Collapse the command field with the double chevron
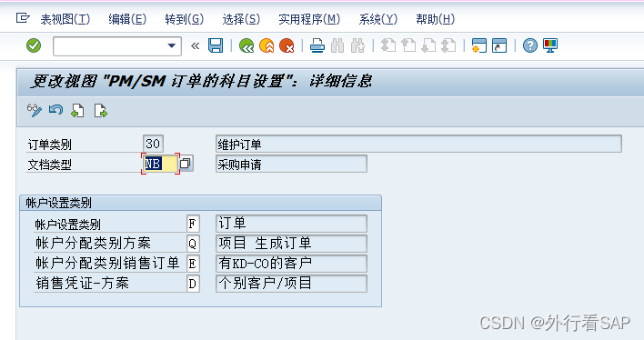644x340 pixels. coord(195,45)
